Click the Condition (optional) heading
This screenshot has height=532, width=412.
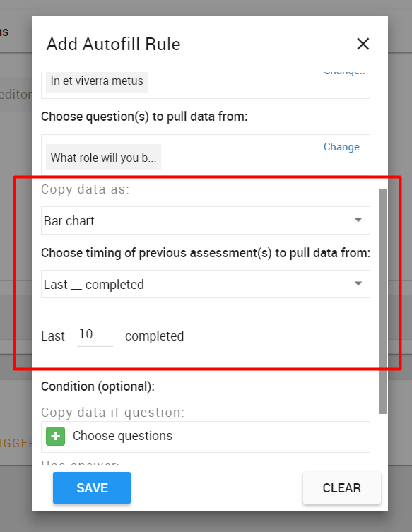pyautogui.click(x=98, y=386)
